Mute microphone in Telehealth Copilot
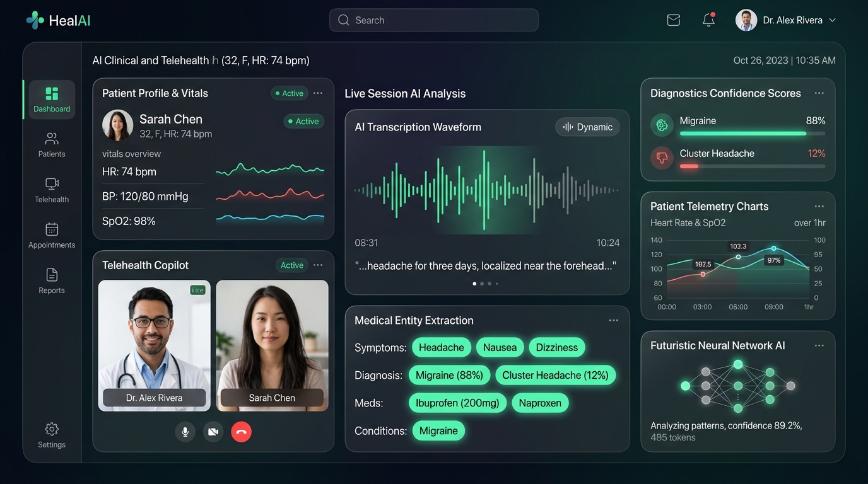 click(x=185, y=432)
